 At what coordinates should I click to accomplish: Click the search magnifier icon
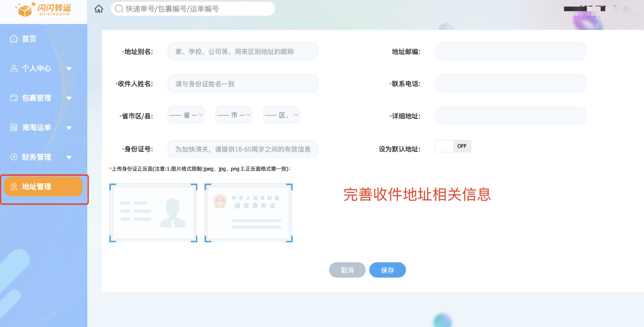click(119, 9)
